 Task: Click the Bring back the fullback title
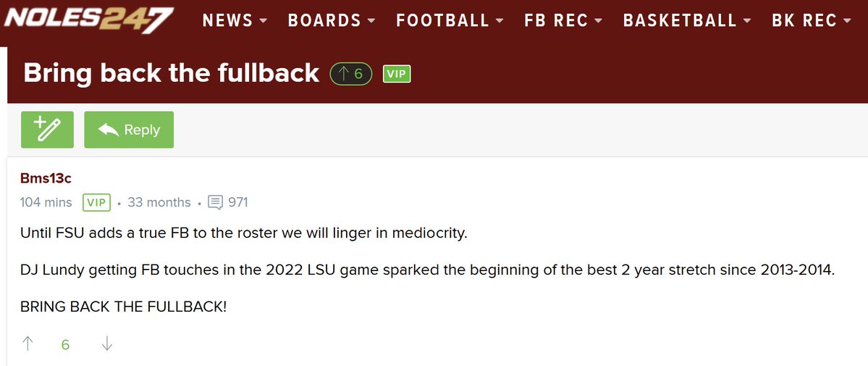tap(172, 73)
